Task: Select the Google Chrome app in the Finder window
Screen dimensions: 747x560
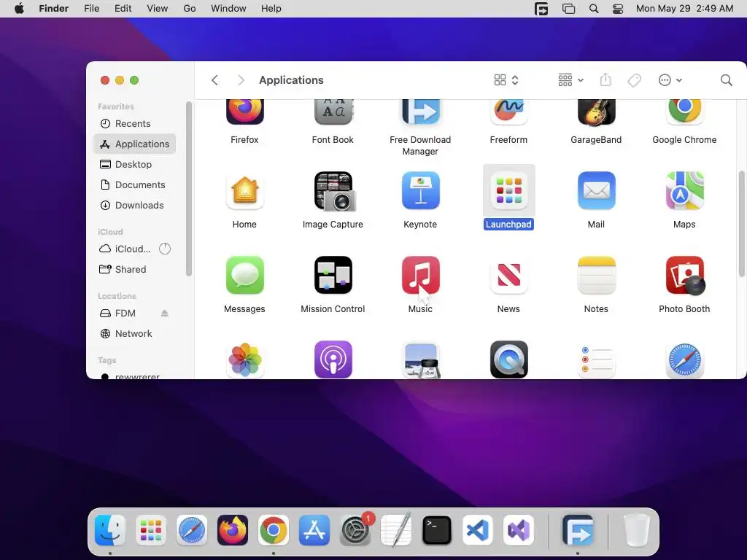Action: (684, 112)
